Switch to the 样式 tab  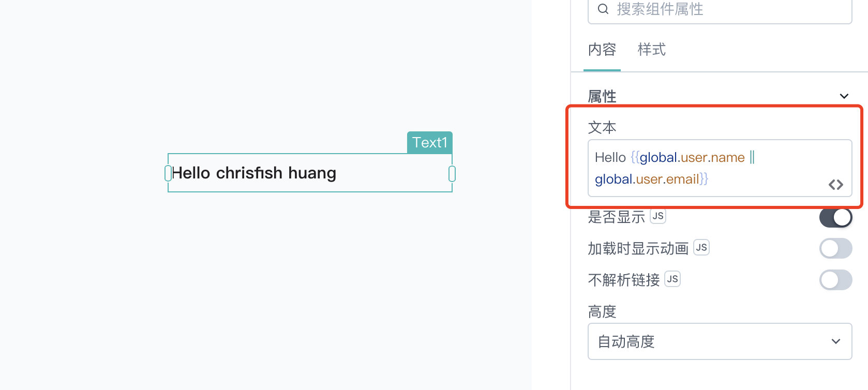(652, 50)
